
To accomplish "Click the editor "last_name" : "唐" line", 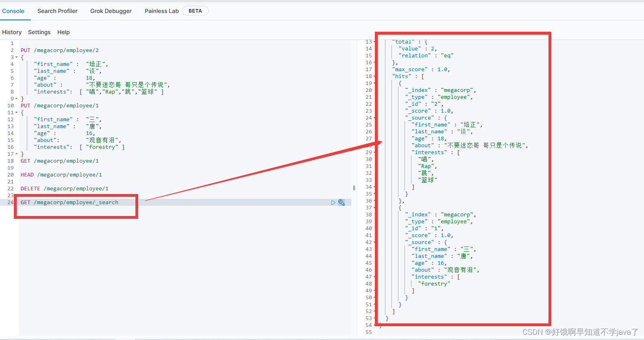I will 67,126.
